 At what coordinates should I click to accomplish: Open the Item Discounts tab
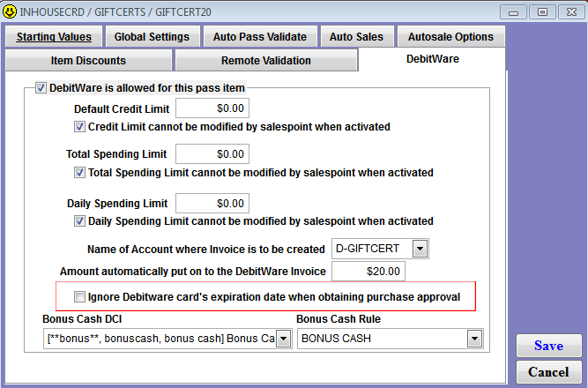coord(88,60)
